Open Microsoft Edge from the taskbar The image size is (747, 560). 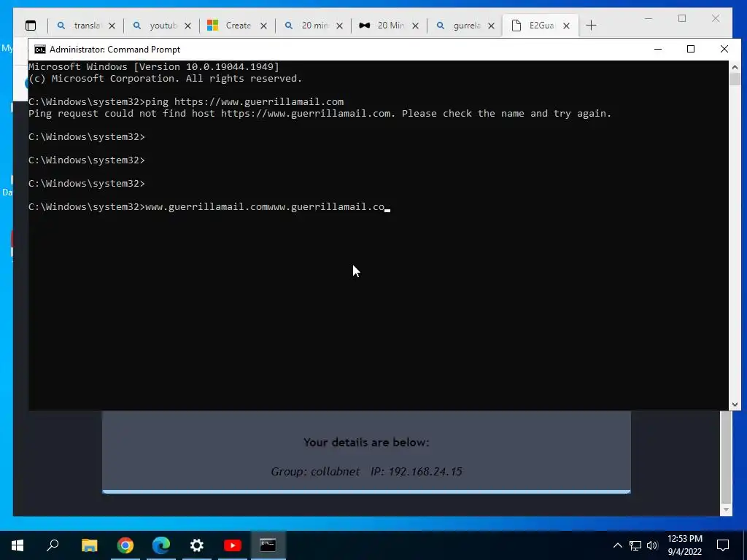pyautogui.click(x=161, y=545)
